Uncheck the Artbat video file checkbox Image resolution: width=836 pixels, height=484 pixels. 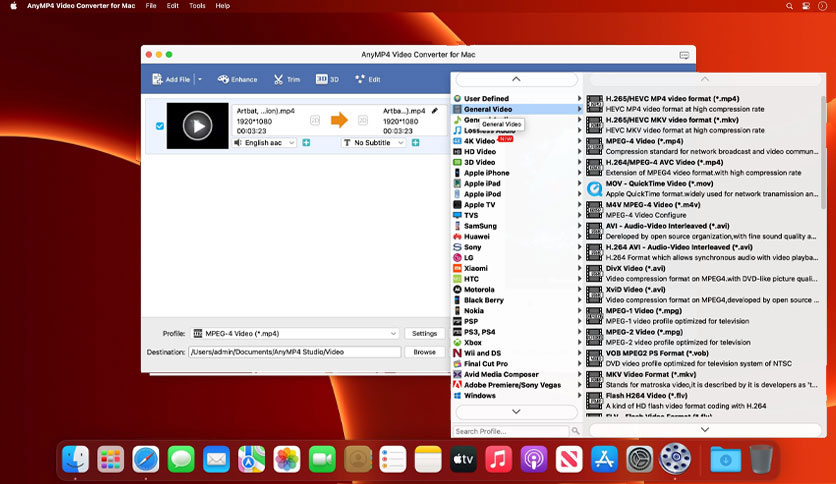[159, 126]
